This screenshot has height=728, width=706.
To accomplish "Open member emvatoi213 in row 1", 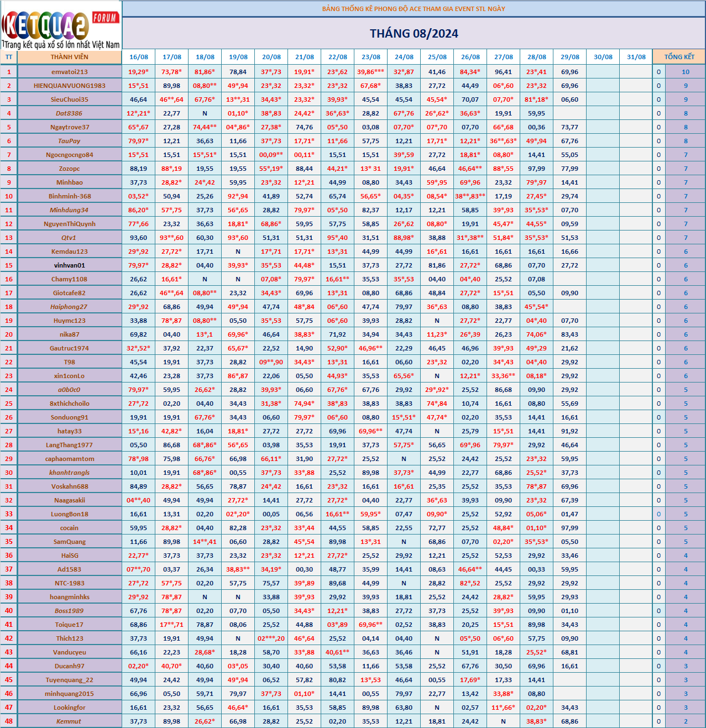I will click(x=70, y=72).
